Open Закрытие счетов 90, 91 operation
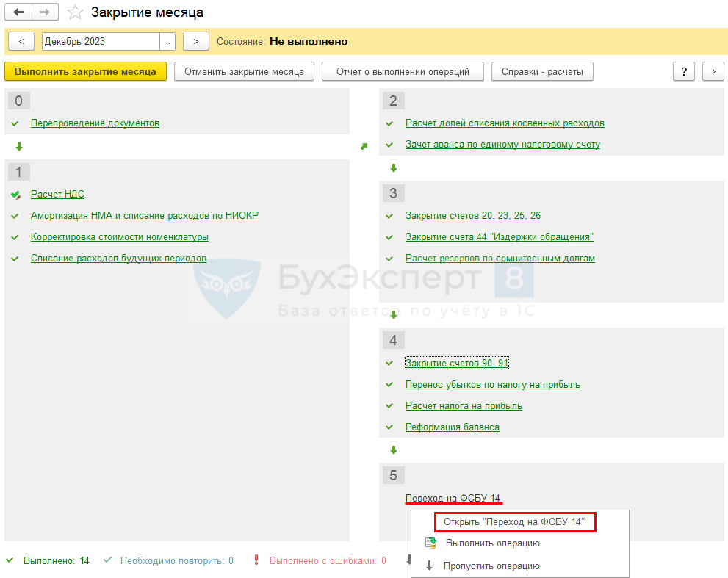Viewport: 728px width, 578px height. 457,364
